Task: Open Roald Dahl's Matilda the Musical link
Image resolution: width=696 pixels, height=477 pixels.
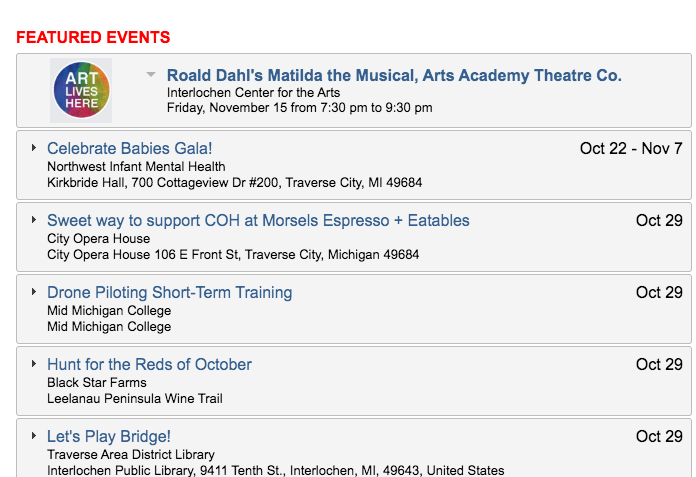Action: (x=394, y=75)
